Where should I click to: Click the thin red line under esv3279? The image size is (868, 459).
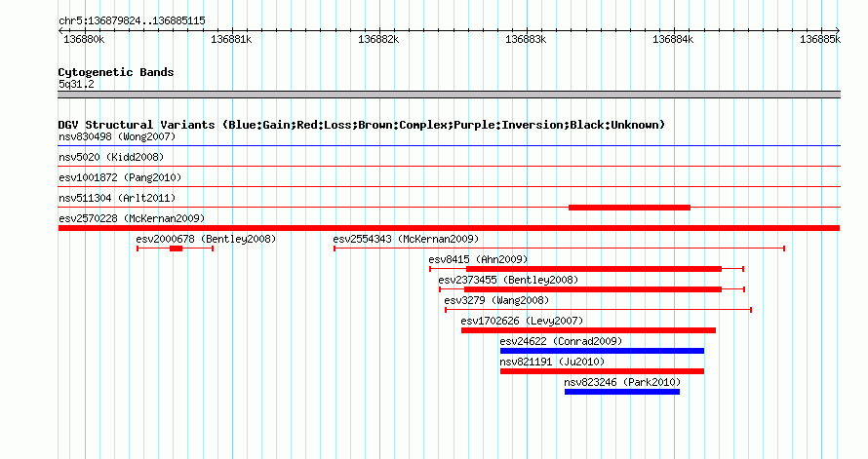(599, 310)
